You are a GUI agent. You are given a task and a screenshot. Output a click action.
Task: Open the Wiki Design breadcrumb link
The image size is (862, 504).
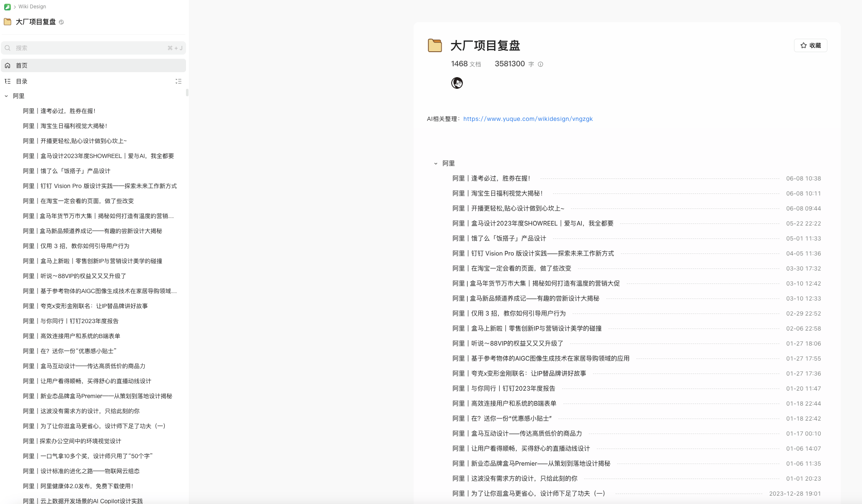point(32,7)
